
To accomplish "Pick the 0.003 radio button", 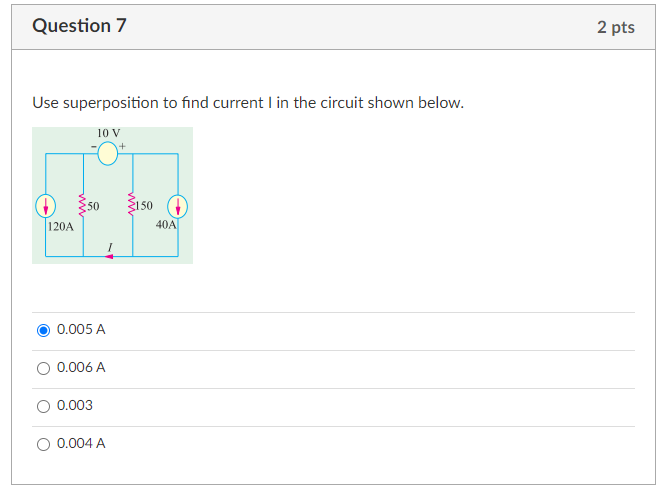I will coord(43,406).
